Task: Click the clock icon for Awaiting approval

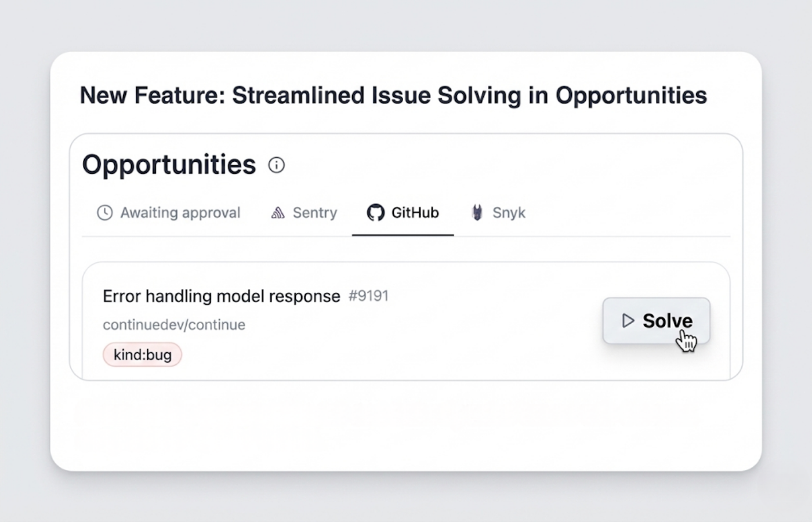Action: point(104,213)
